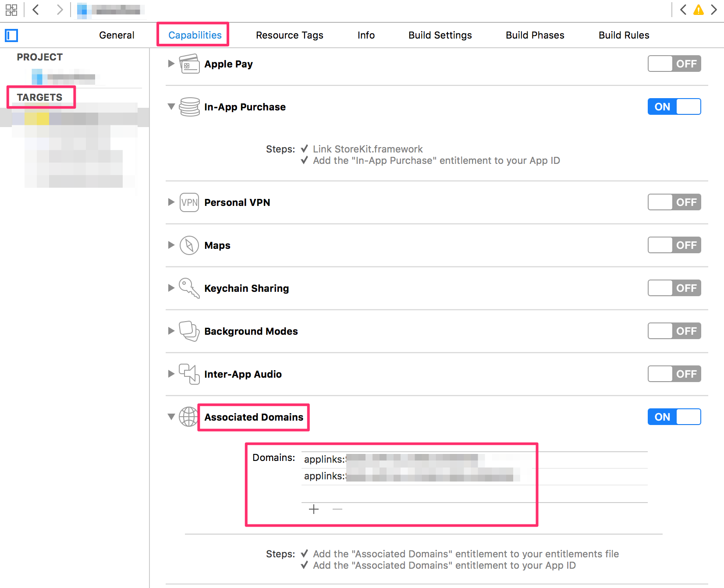This screenshot has width=724, height=588.
Task: Expand the Inter-App Audio section
Action: click(x=171, y=374)
